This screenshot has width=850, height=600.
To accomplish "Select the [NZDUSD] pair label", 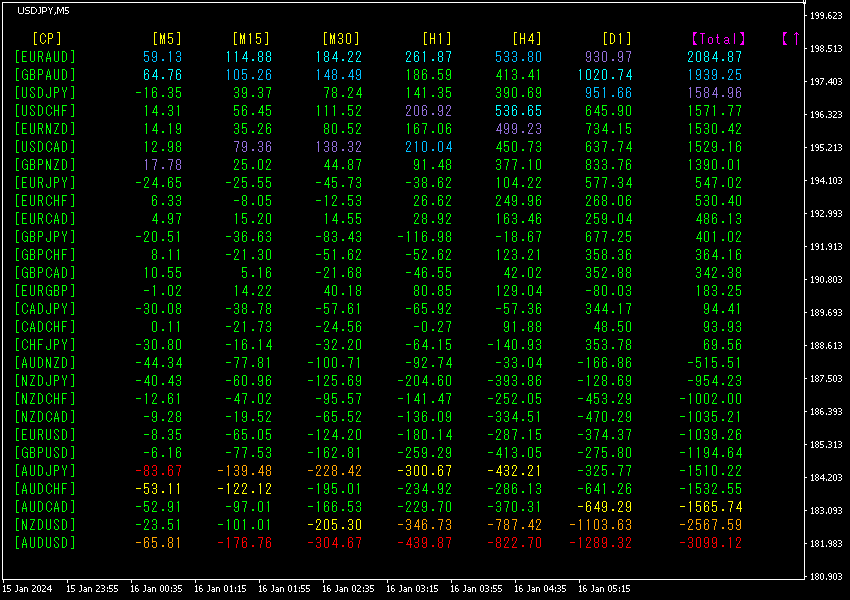I will point(45,525).
